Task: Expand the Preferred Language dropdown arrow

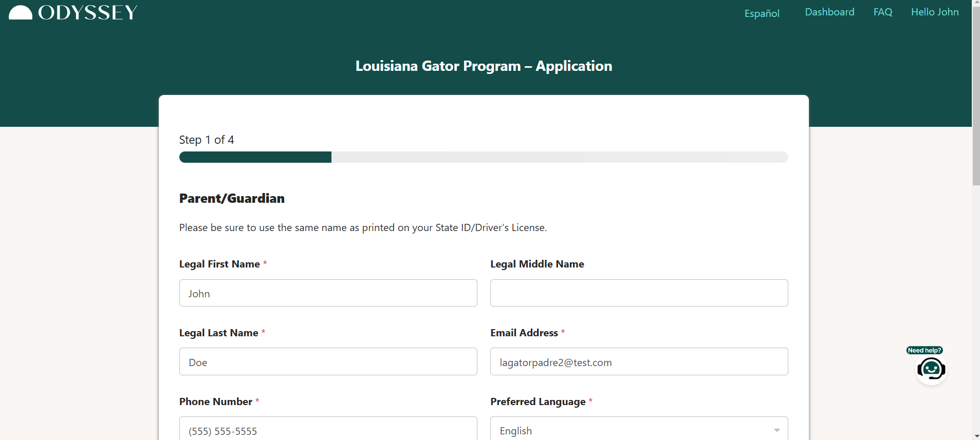Action: 776,430
